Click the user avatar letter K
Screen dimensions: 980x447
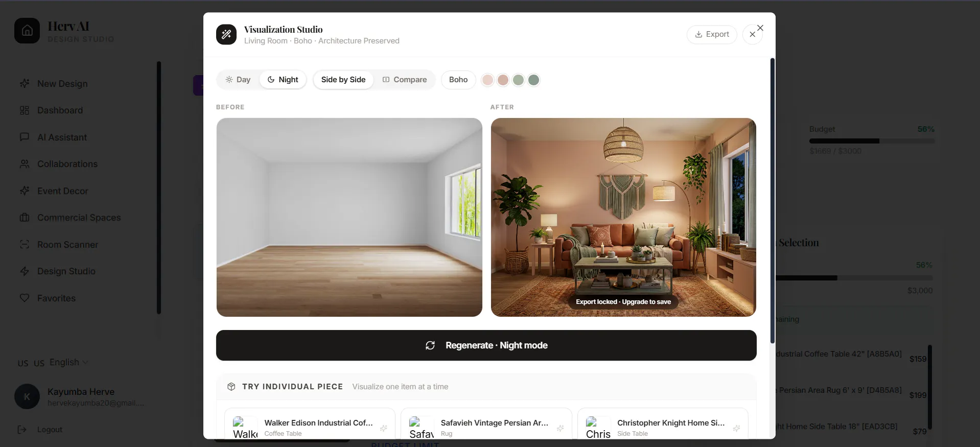(x=27, y=396)
